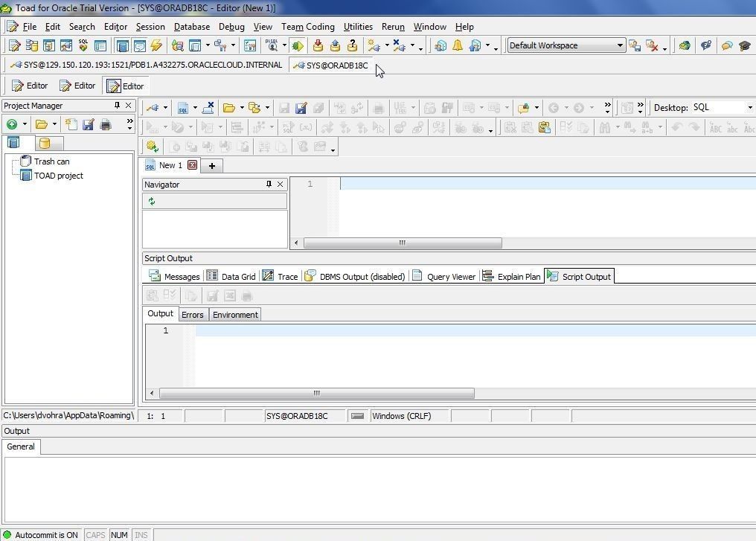Select the Errors tab in Script Output
The height and width of the screenshot is (541, 756).
(193, 315)
